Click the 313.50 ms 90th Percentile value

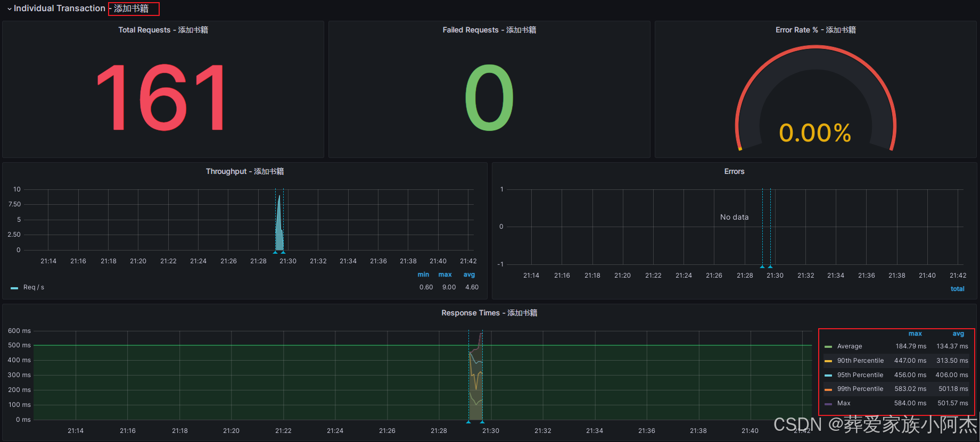click(952, 361)
